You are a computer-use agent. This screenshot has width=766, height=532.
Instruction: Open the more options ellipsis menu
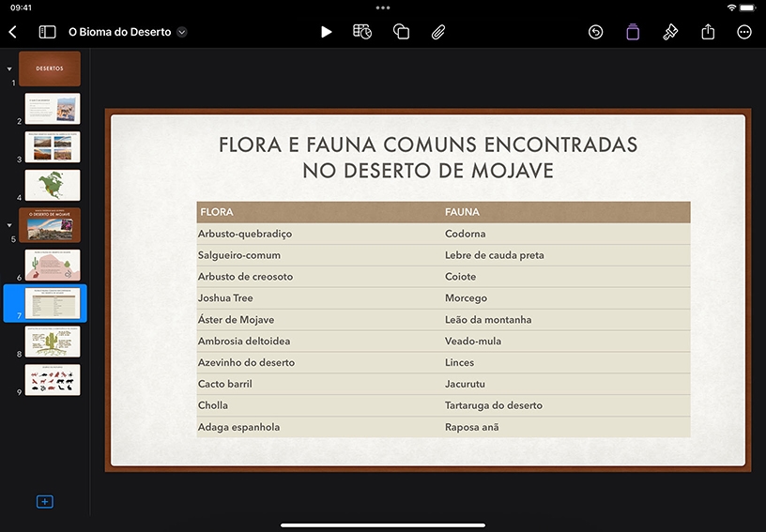pos(744,32)
